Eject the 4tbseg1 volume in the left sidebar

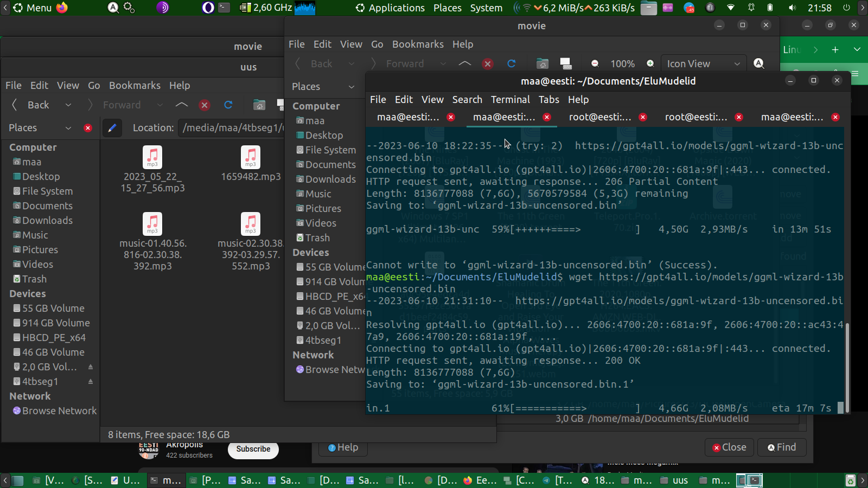point(91,382)
